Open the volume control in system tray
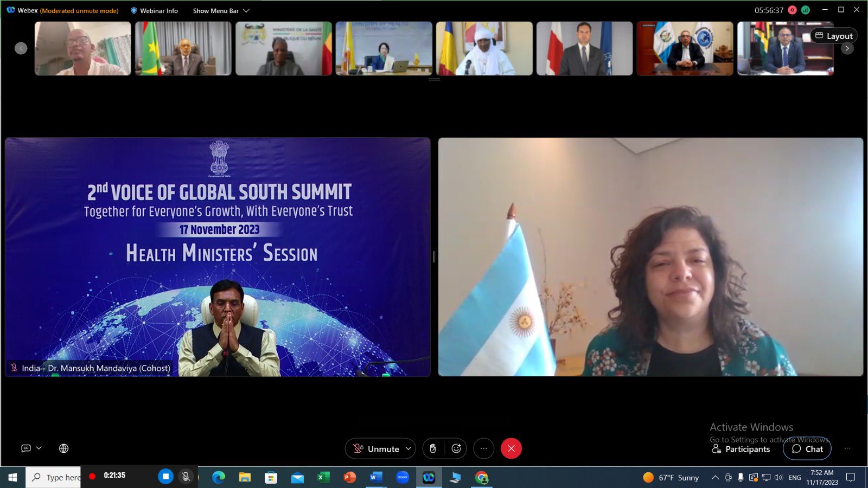This screenshot has width=868, height=488. tap(778, 477)
